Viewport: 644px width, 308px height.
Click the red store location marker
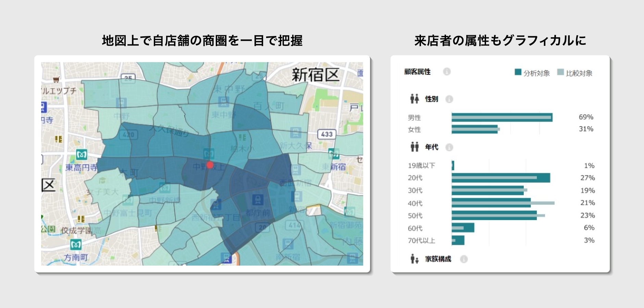(x=210, y=165)
